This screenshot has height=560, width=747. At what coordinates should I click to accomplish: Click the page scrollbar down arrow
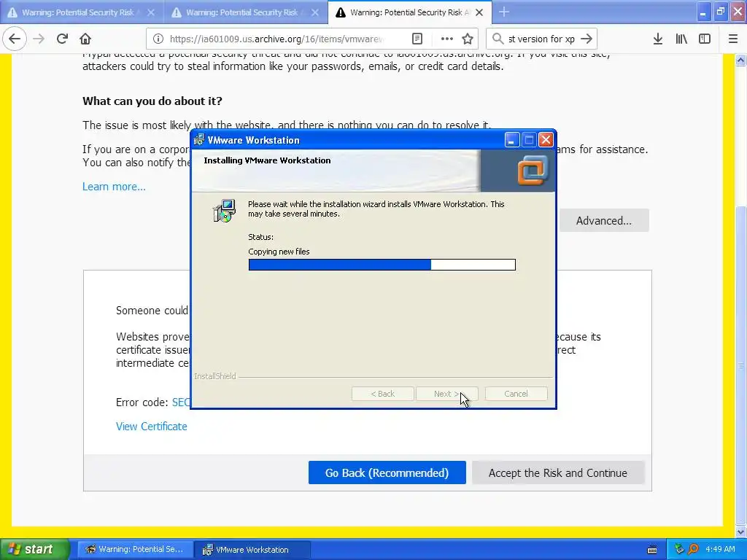point(741,532)
